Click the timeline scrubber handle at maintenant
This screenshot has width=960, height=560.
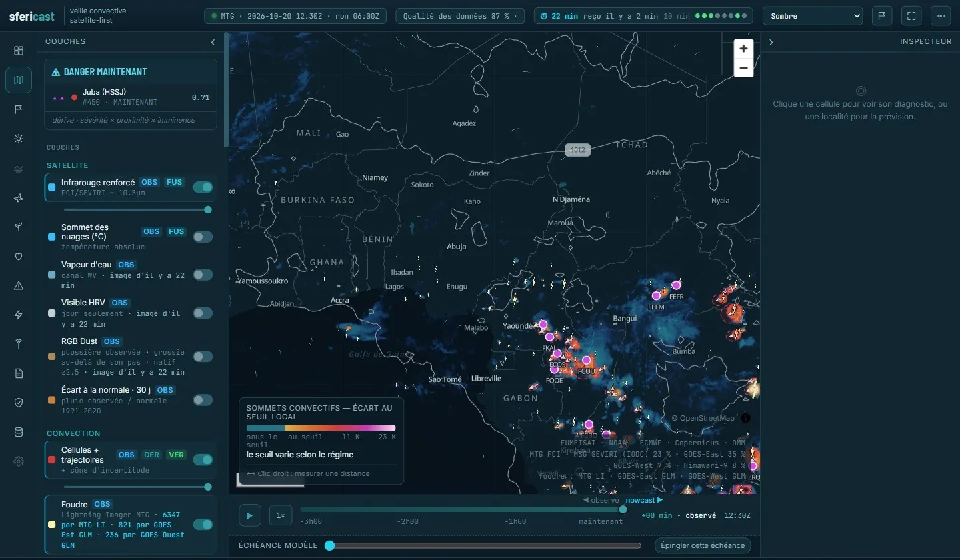623,509
